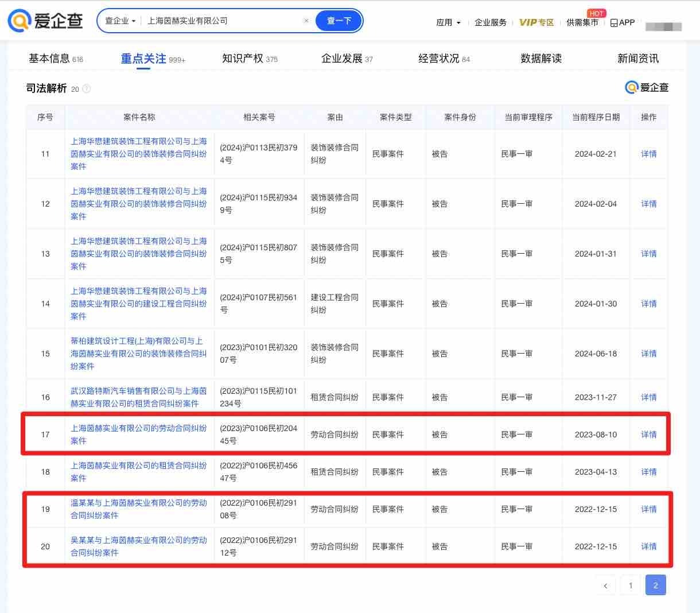Open the 建设工程合同纠纷 case link in row 14
Screen dimensions: 700x613
139,304
